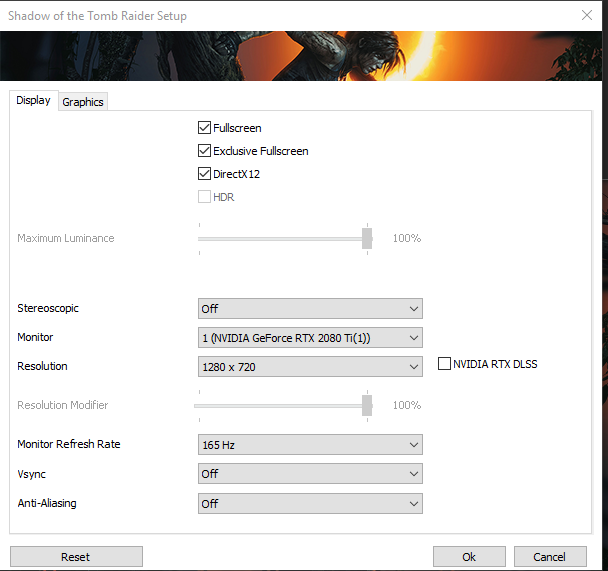
Task: Open the Monitor Refresh Rate dropdown
Action: 310,445
